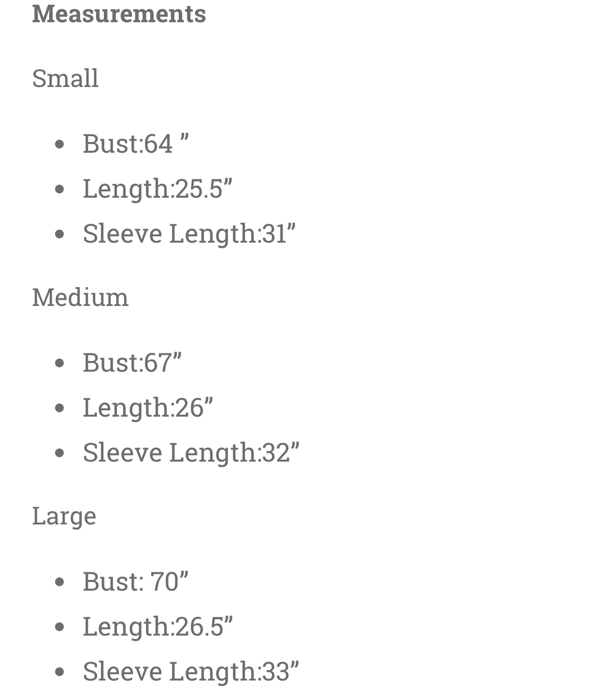
Task: Click the bullet before Length:26"
Action: click(x=60, y=408)
